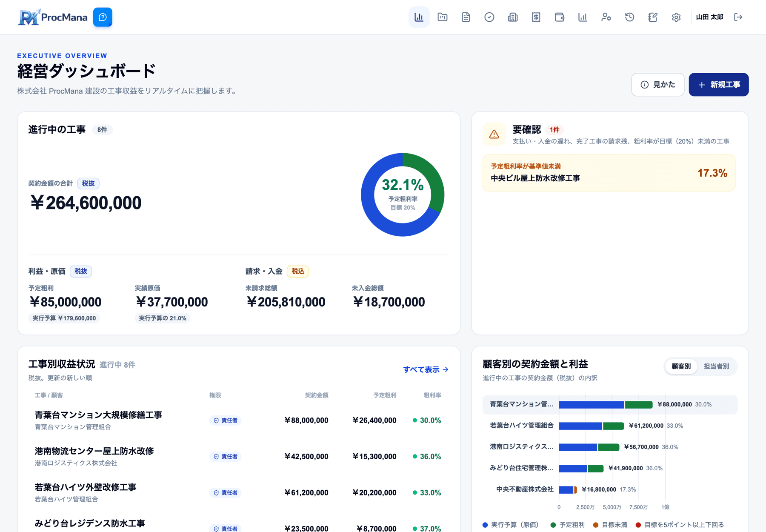Click the 17.3% rate in alert card
Screen dimensions: 766x532
(712, 173)
